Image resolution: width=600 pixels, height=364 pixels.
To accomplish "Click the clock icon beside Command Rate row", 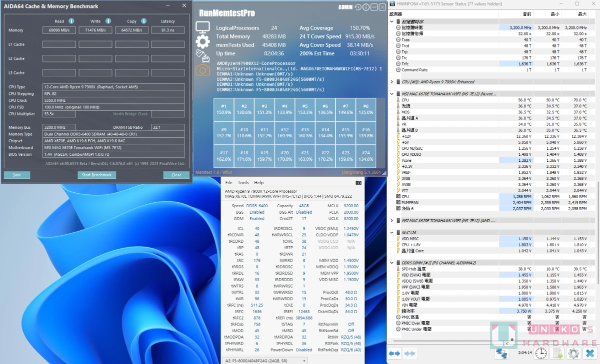I will click(398, 70).
